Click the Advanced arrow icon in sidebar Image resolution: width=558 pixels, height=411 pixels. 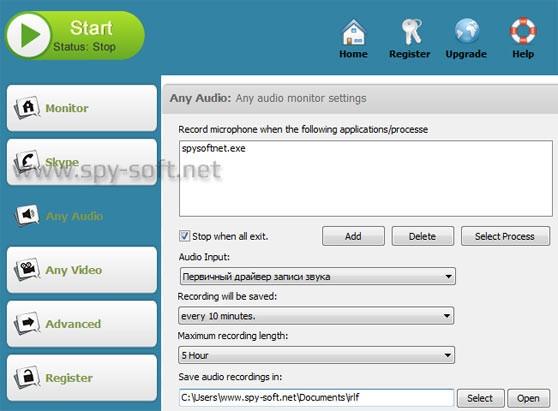pyautogui.click(x=27, y=323)
